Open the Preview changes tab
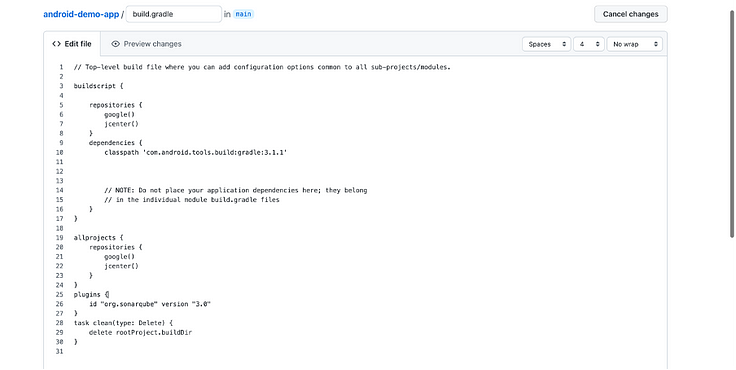This screenshot has width=736, height=370. tap(146, 44)
